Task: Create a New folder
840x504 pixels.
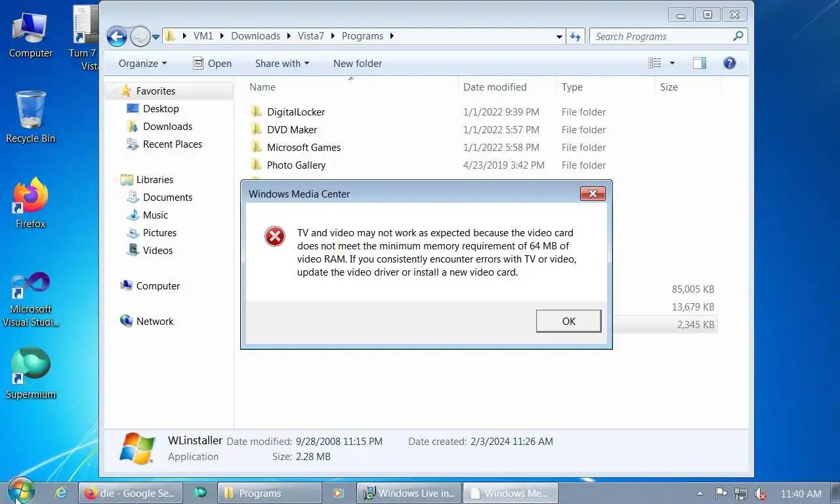Action: click(358, 64)
